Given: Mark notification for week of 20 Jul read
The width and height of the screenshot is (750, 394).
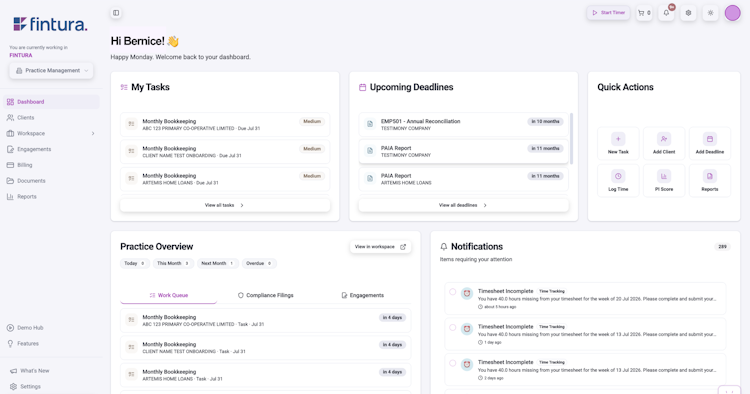Looking at the screenshot, I should (x=452, y=292).
